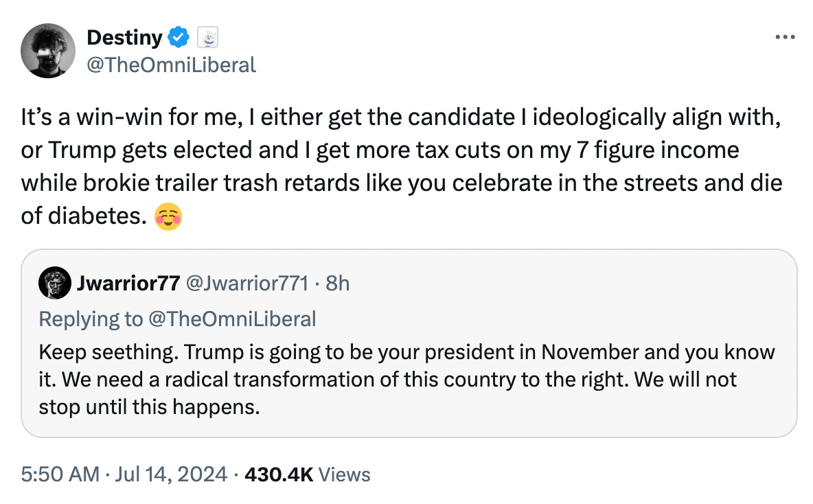Click the 8h timestamp on the quoted tweet
Screen dimensions: 813x504
[x=337, y=283]
